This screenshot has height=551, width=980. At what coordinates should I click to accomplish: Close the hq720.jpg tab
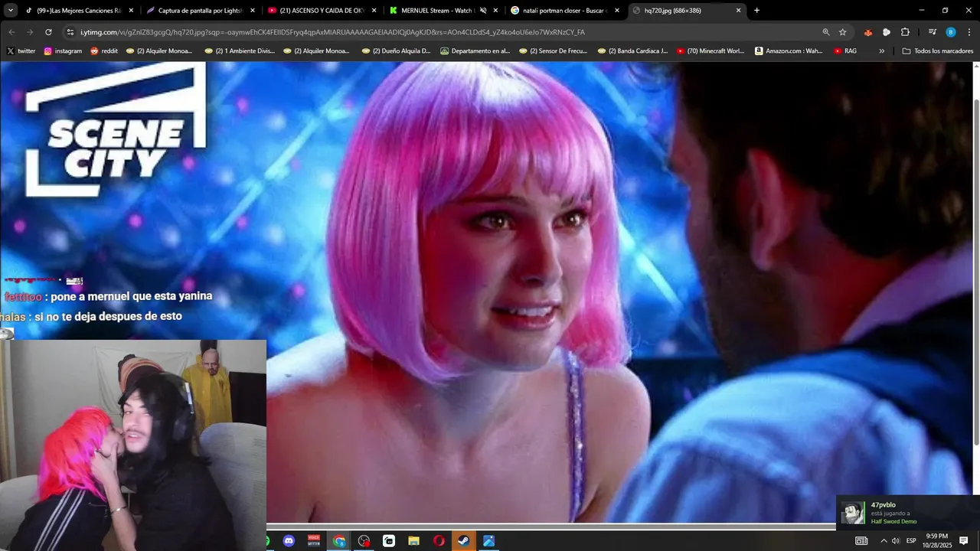pyautogui.click(x=738, y=11)
